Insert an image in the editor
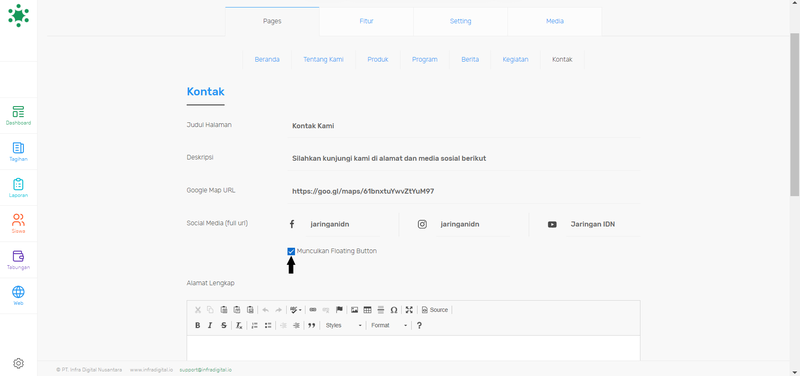 point(355,310)
